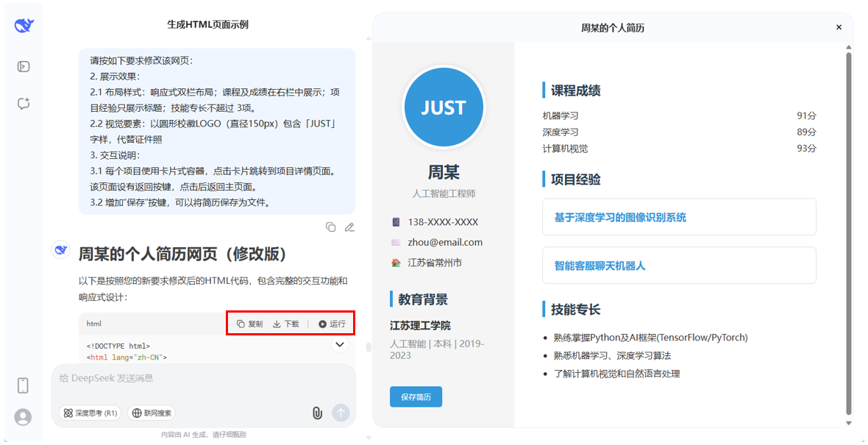The image size is (868, 445).
Task: Edit the user prompt with pencil icon
Action: click(349, 227)
